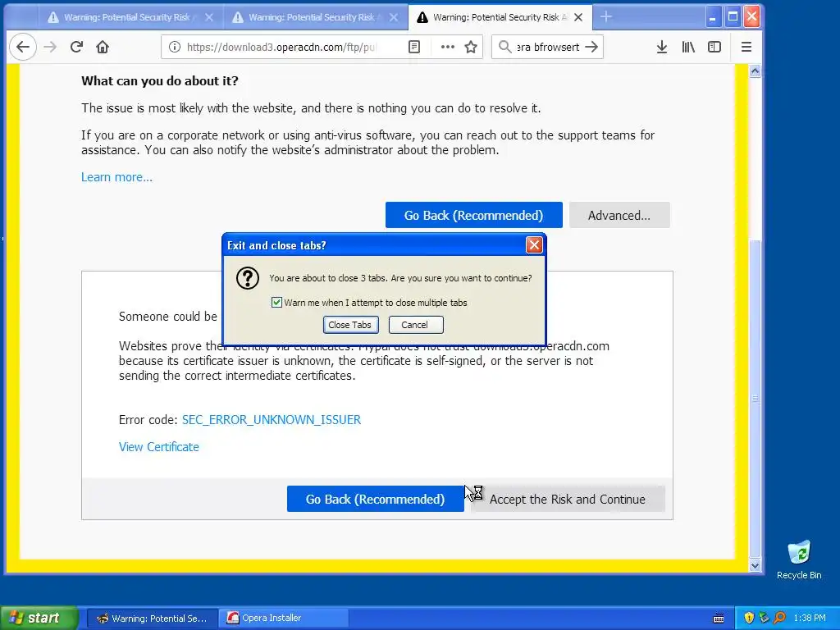Click the scrollbar up arrow

coord(755,71)
